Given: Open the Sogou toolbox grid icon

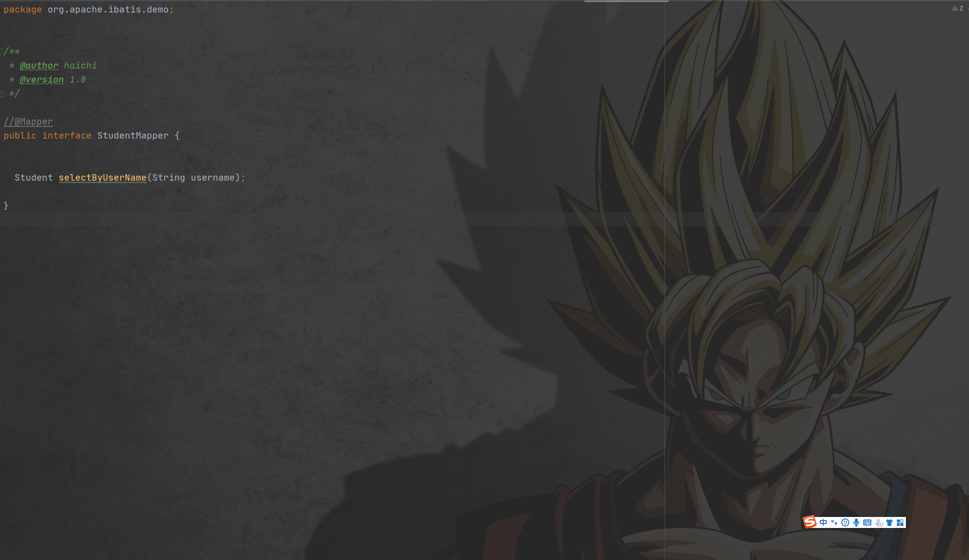Looking at the screenshot, I should pyautogui.click(x=900, y=522).
